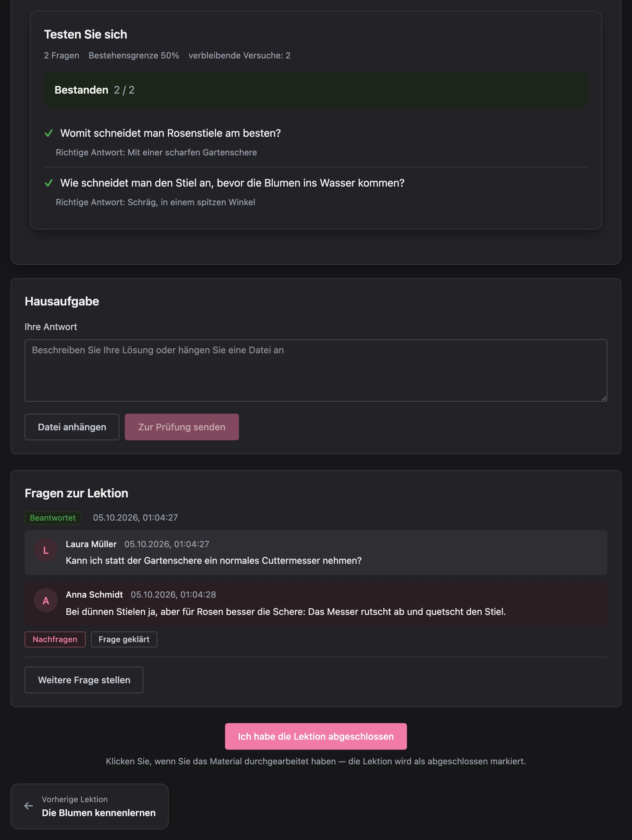
Task: Click Laura Müller's avatar with letter L
Action: [45, 550]
